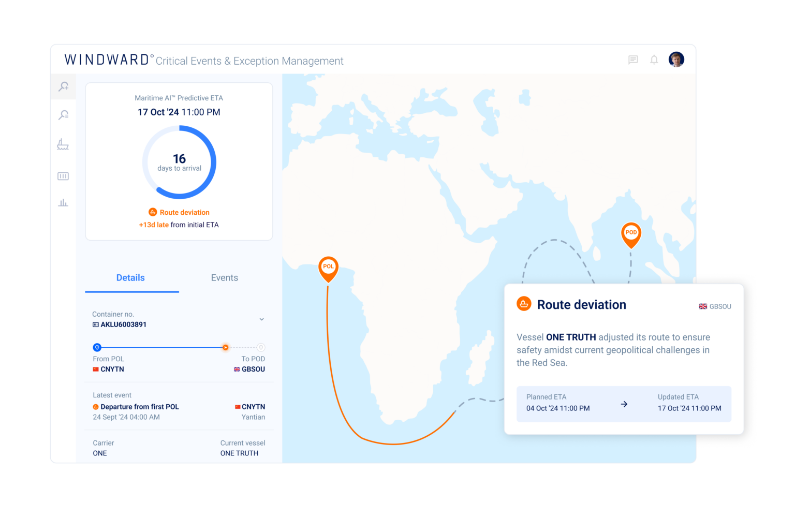Click the UK flag next to GBSOU
The height and width of the screenshot is (532, 795).
coord(702,306)
